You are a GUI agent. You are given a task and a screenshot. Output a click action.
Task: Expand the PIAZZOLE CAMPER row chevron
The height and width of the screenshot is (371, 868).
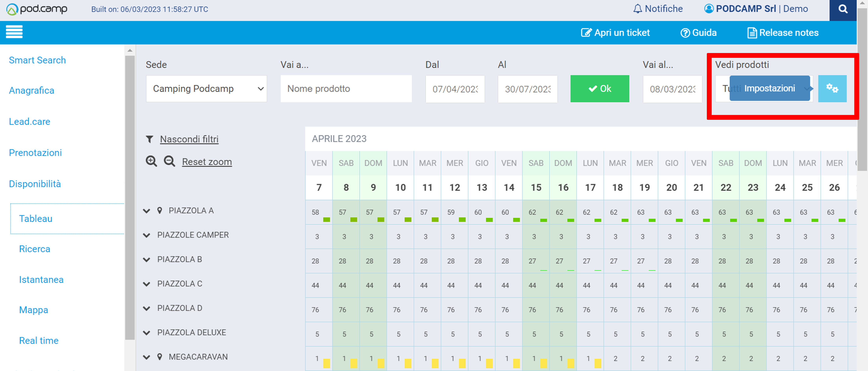pyautogui.click(x=147, y=235)
